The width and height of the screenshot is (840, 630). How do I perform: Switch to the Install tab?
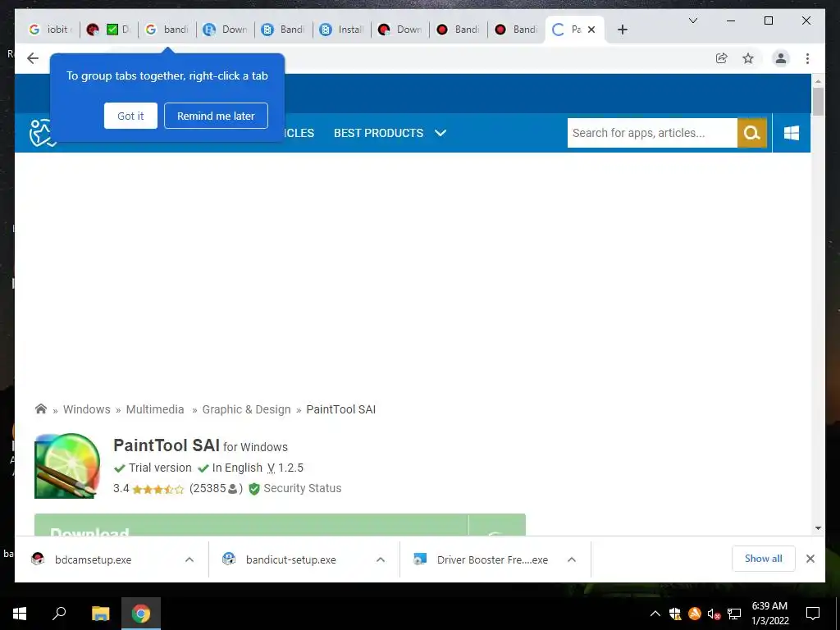point(342,30)
